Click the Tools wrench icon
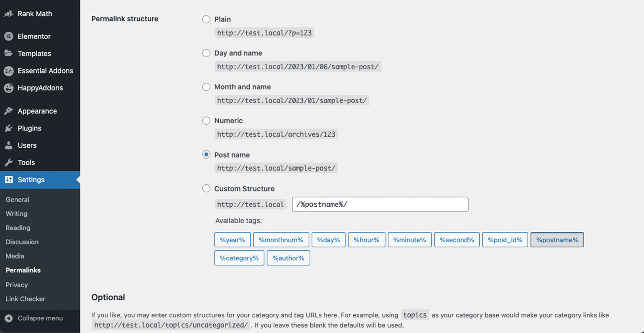The width and height of the screenshot is (644, 333). (9, 162)
